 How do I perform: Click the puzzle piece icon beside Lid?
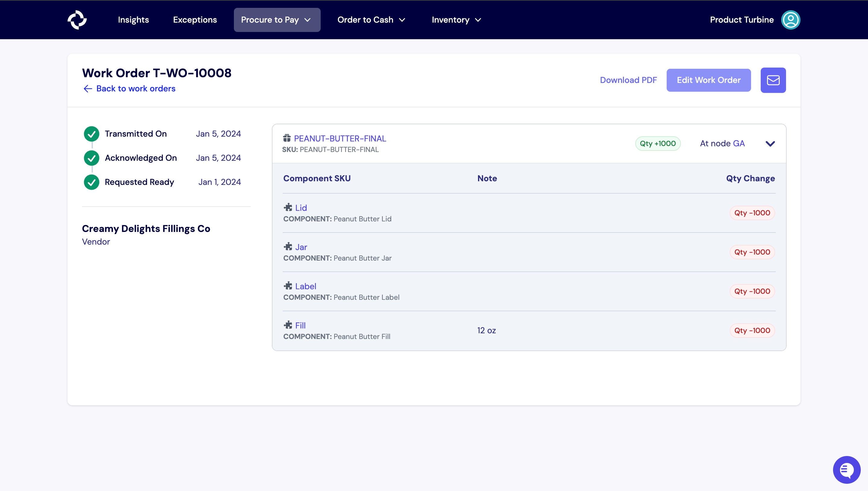(x=288, y=207)
